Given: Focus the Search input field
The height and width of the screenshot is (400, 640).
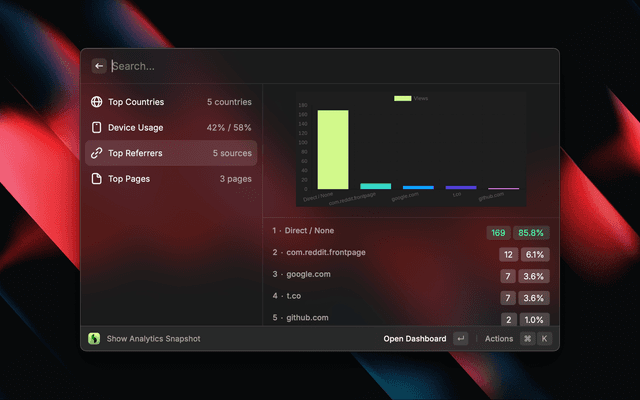Looking at the screenshot, I should [320, 66].
